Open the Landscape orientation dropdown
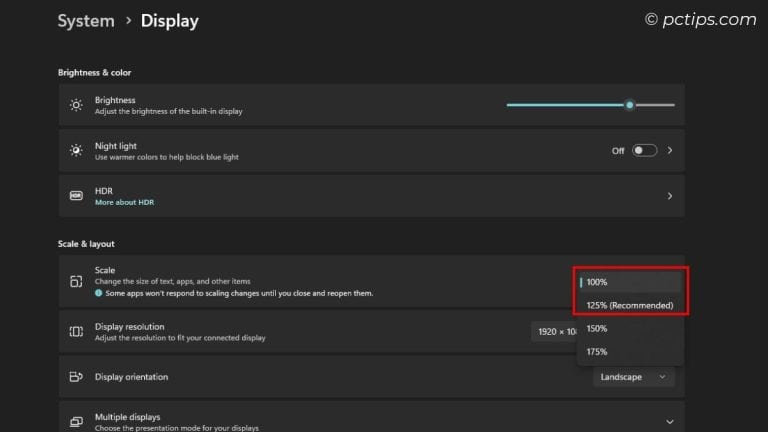Image resolution: width=768 pixels, height=432 pixels. coord(634,377)
